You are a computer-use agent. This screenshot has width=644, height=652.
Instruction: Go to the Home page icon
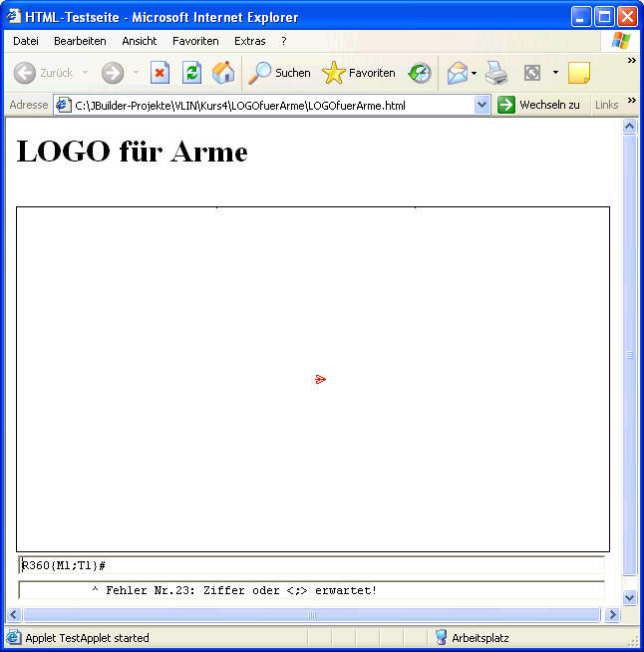(x=223, y=73)
